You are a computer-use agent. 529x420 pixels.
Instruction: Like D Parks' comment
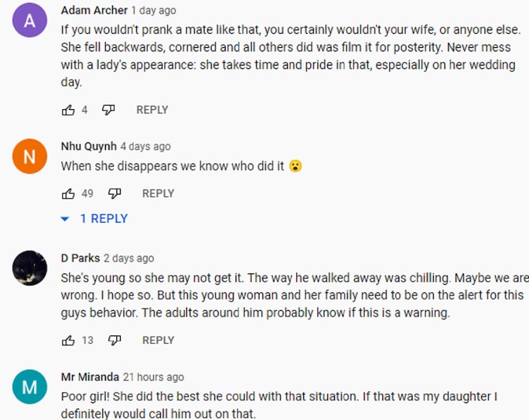coord(68,340)
